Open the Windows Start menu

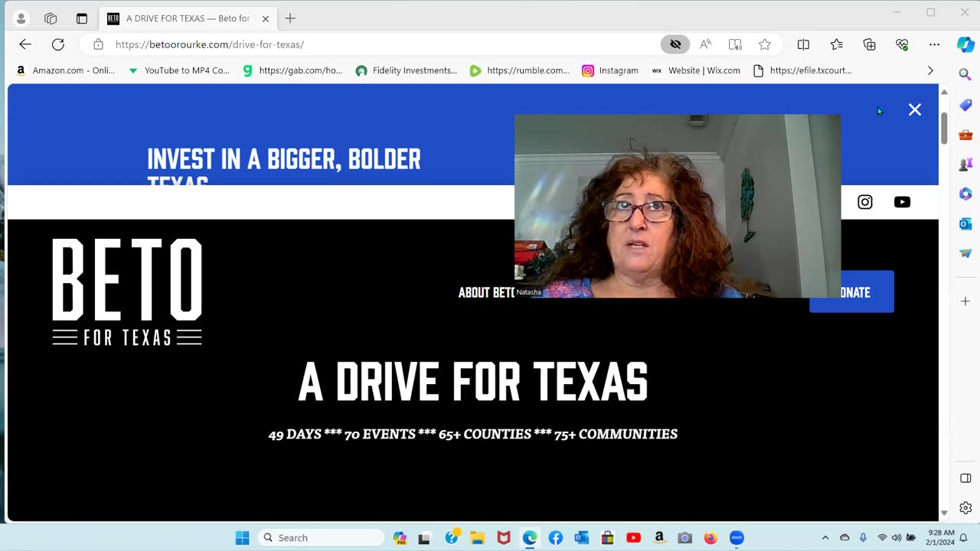click(242, 538)
